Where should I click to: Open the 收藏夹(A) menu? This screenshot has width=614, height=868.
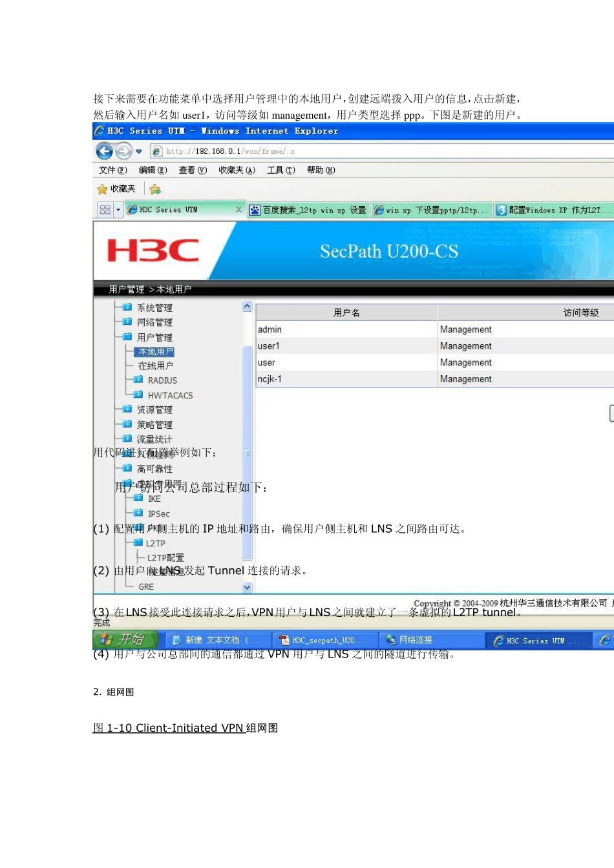pyautogui.click(x=237, y=170)
